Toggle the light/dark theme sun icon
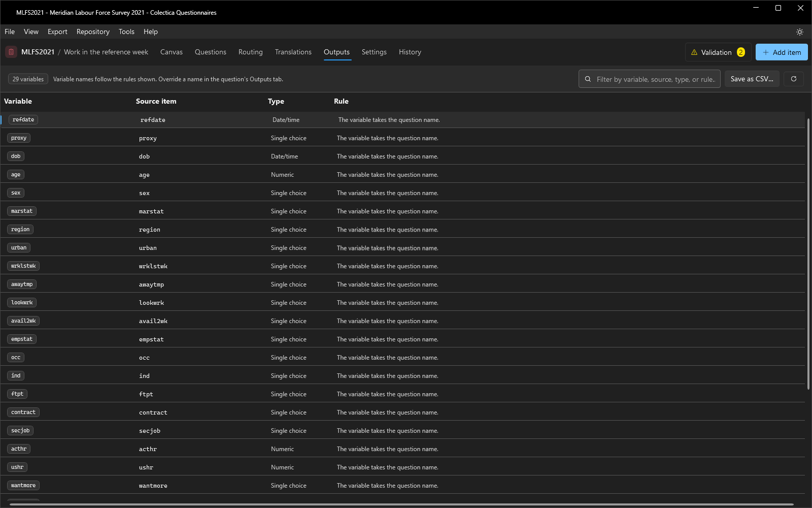 coord(800,32)
